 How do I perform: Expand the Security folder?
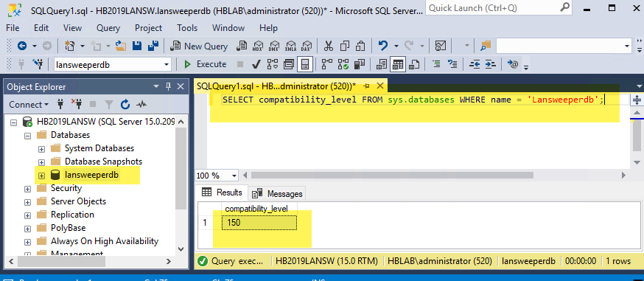[x=27, y=189]
